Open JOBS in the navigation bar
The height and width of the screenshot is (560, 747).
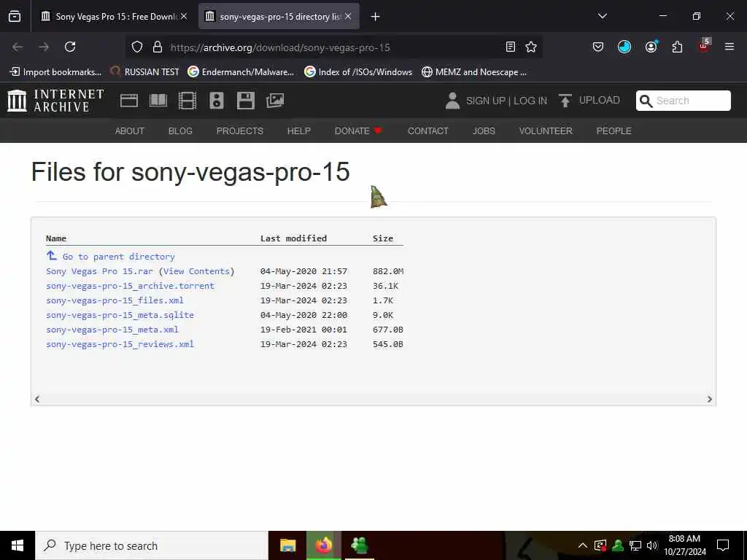[484, 131]
